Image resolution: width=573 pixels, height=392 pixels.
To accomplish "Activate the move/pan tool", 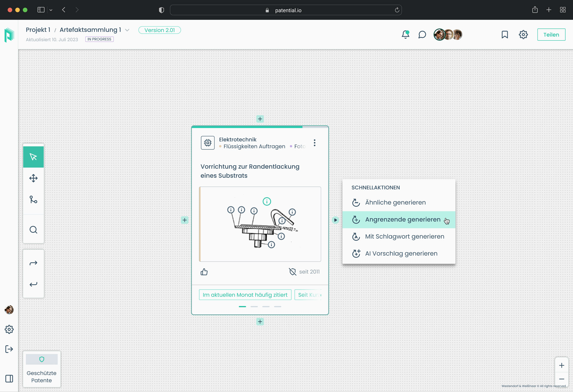I will pos(33,178).
